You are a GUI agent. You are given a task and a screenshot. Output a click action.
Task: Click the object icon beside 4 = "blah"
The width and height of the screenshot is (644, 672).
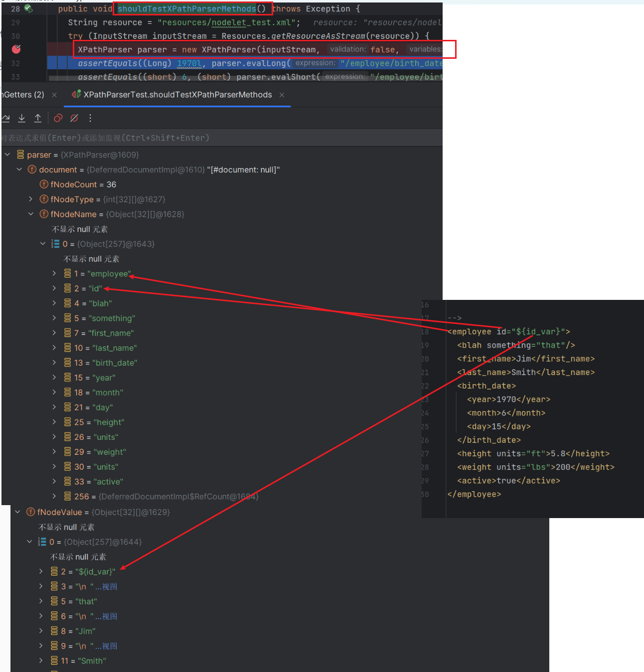click(67, 303)
